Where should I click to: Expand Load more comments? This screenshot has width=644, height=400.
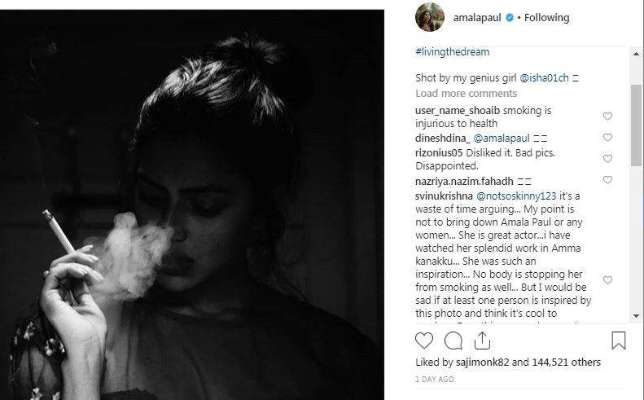pyautogui.click(x=466, y=94)
